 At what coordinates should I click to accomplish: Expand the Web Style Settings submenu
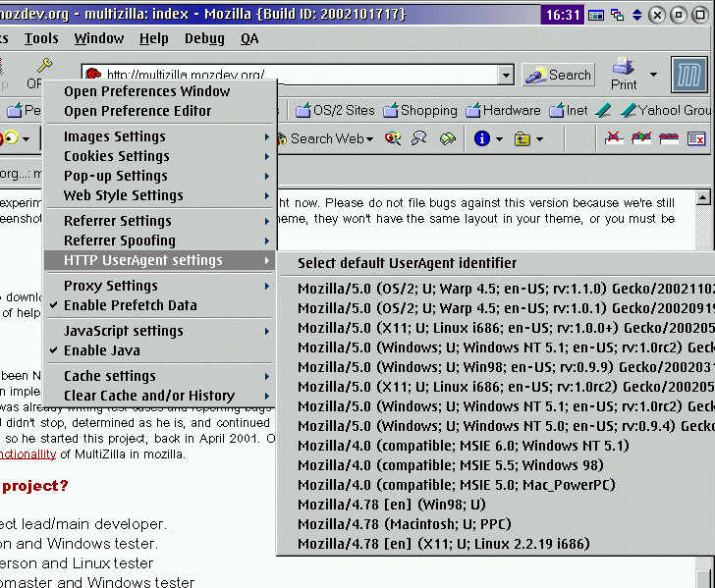160,195
